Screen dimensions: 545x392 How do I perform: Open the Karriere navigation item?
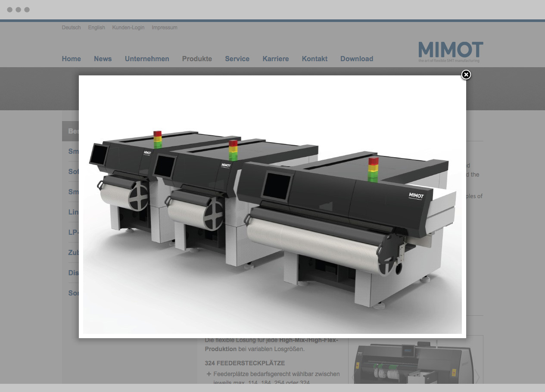click(276, 59)
